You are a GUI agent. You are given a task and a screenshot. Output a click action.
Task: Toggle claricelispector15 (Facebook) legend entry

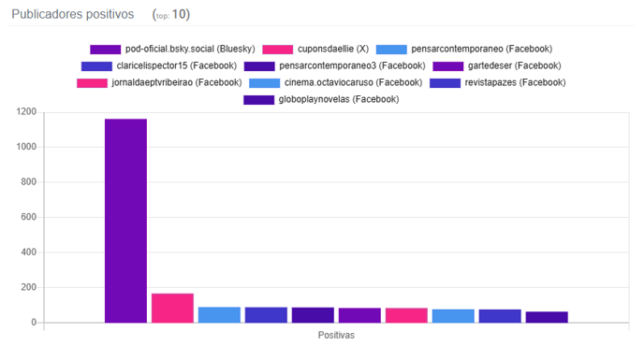click(x=159, y=66)
